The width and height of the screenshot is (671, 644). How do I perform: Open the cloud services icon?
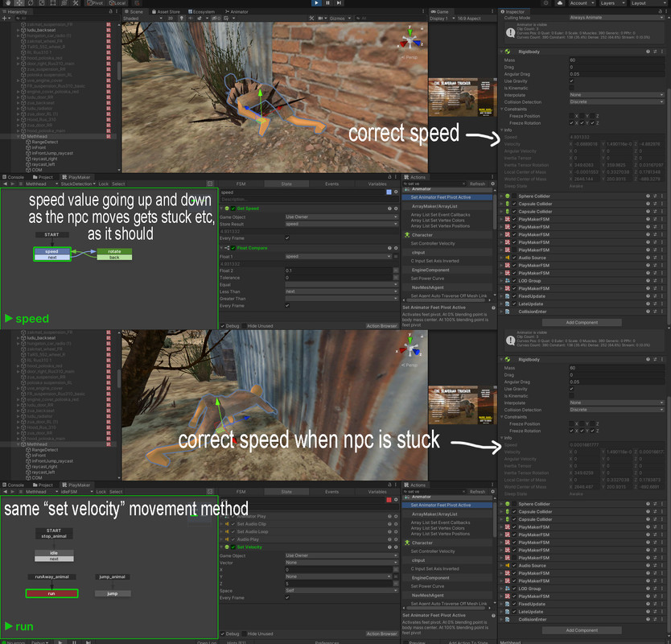(560, 3)
